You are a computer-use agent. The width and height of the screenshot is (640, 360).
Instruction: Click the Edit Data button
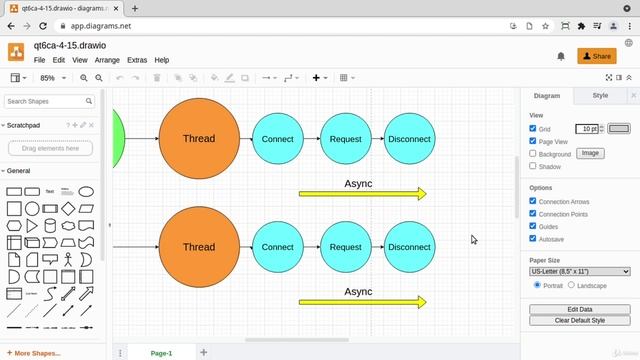click(x=580, y=309)
